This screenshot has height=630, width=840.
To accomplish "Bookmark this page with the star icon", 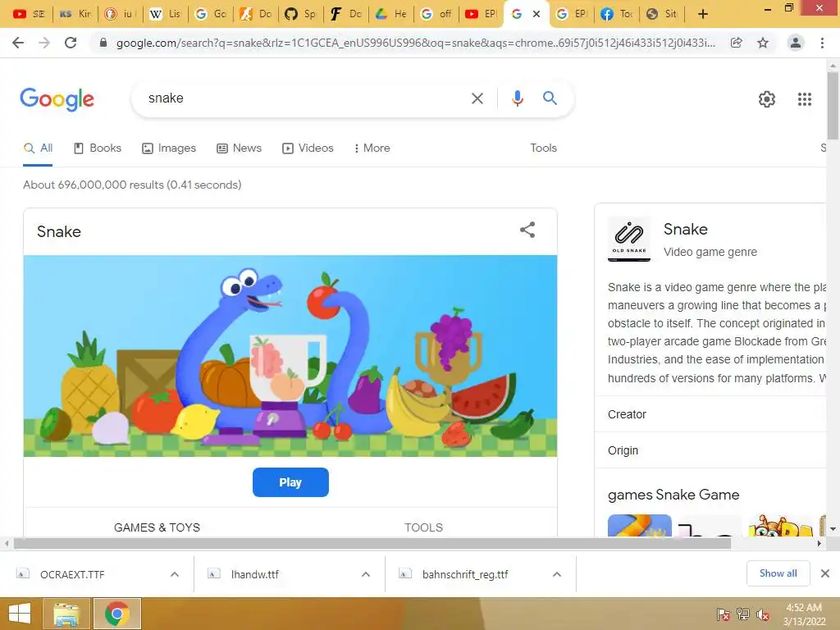I will point(763,43).
